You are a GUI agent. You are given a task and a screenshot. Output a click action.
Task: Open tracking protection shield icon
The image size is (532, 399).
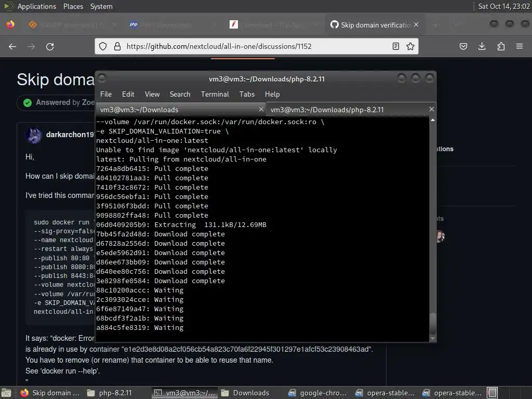(x=103, y=46)
